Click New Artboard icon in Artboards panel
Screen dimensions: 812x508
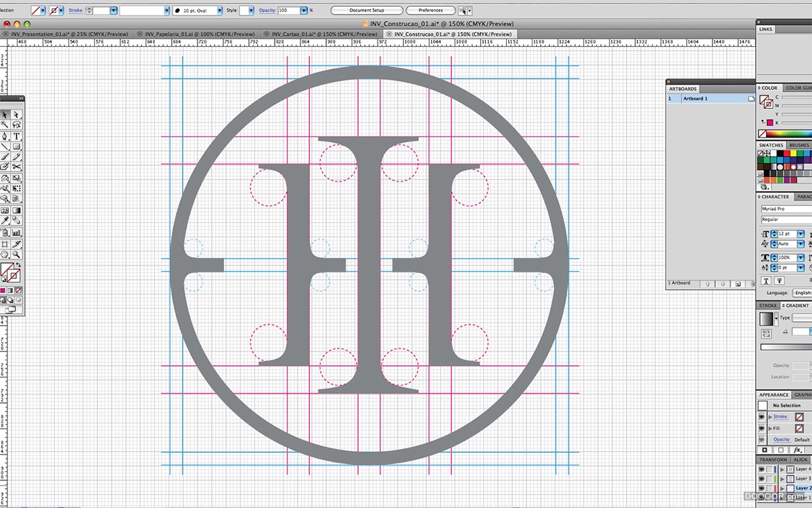(738, 283)
